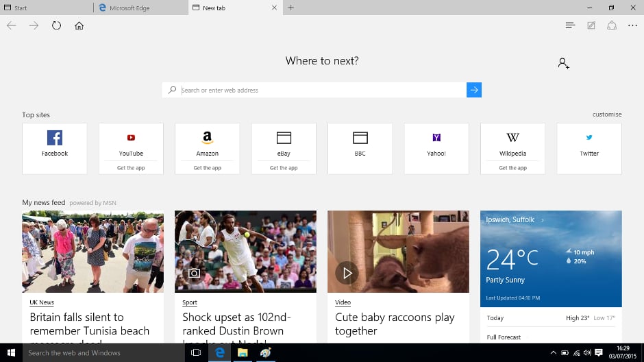Open the eBay top site tile
Screen dimensions: 644x362
[x=284, y=142]
